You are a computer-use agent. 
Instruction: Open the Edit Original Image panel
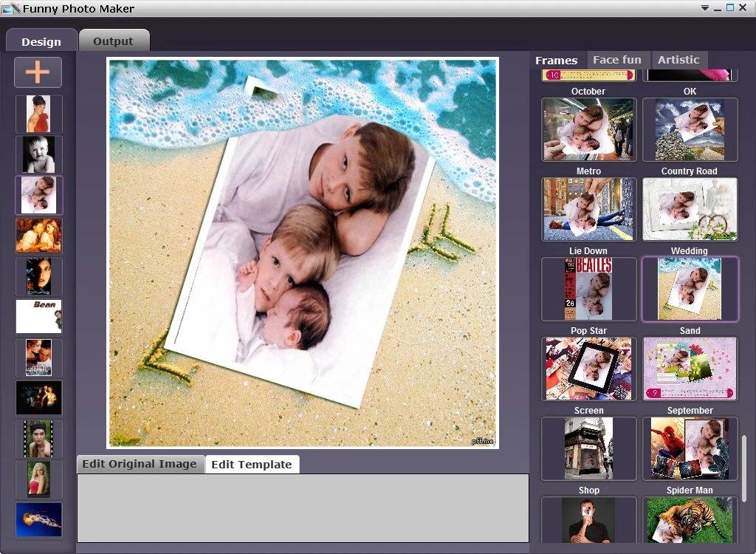pos(140,465)
